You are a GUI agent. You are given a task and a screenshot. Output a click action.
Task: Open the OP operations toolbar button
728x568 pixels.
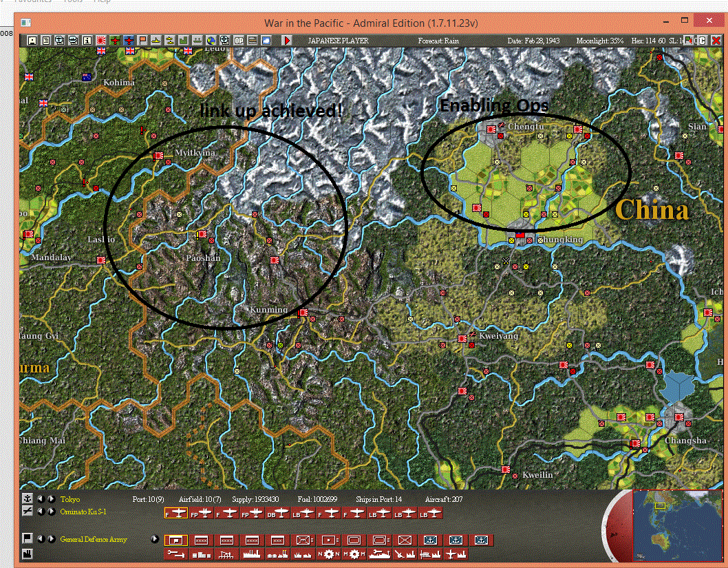pos(239,41)
